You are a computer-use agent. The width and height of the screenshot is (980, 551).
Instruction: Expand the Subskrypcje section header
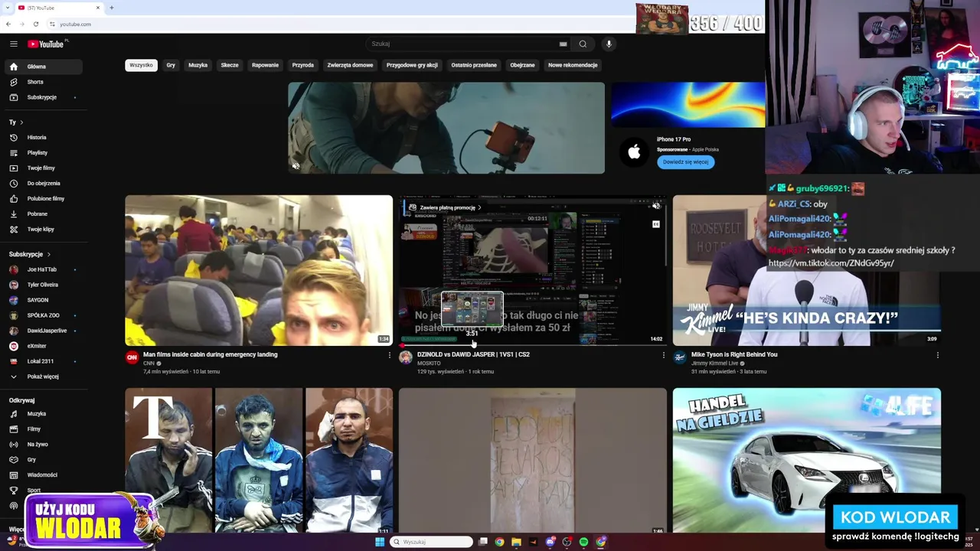pos(30,254)
